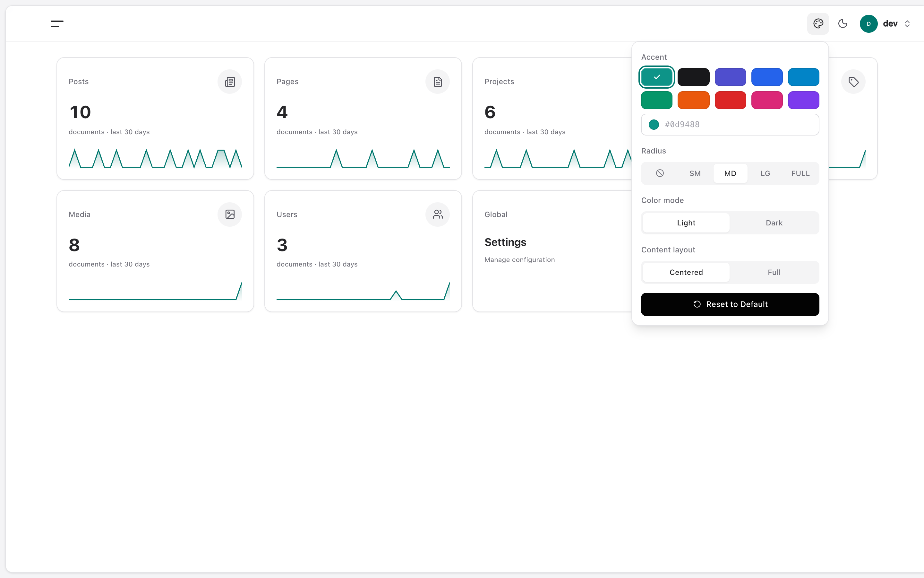Viewport: 924px width, 578px height.
Task: Choose the indigo accent swatch
Action: click(730, 77)
